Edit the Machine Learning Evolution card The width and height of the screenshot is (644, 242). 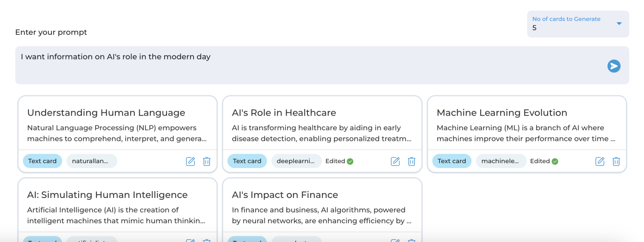600,161
